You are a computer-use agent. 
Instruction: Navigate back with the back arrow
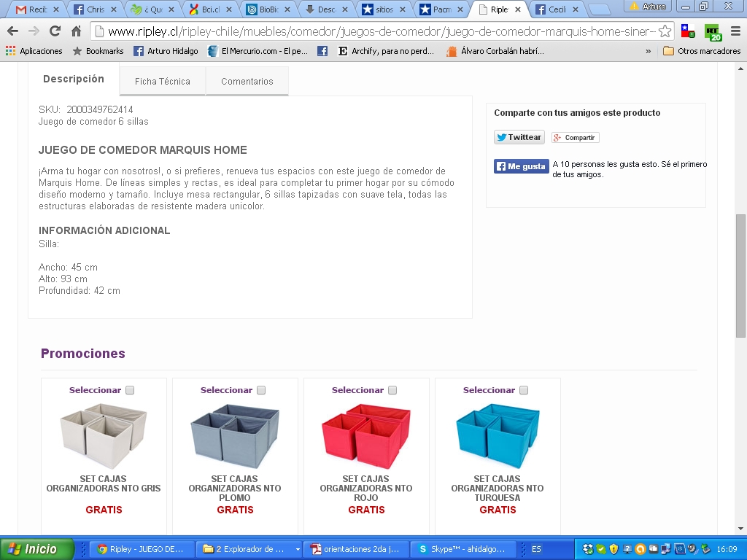click(13, 31)
